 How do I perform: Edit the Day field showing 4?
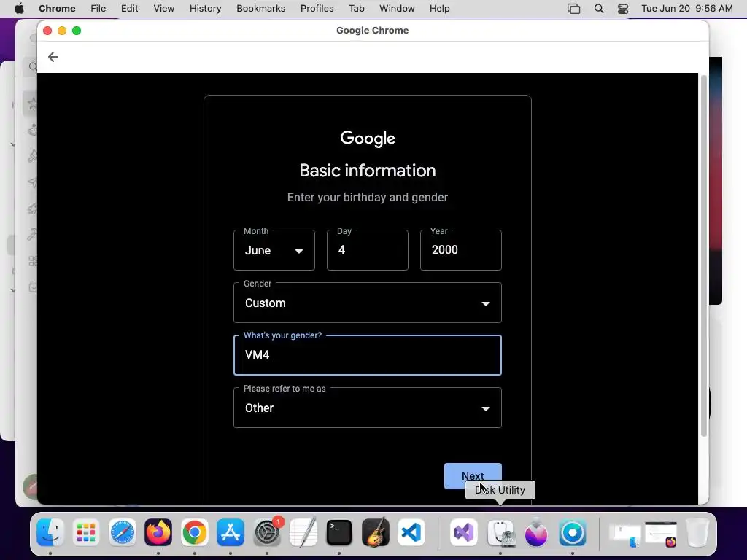click(368, 250)
